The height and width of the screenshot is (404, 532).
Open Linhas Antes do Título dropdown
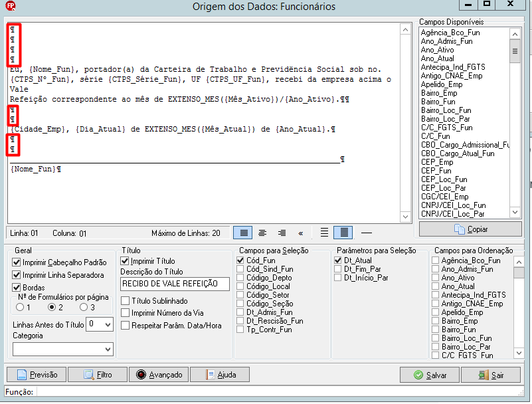(108, 324)
